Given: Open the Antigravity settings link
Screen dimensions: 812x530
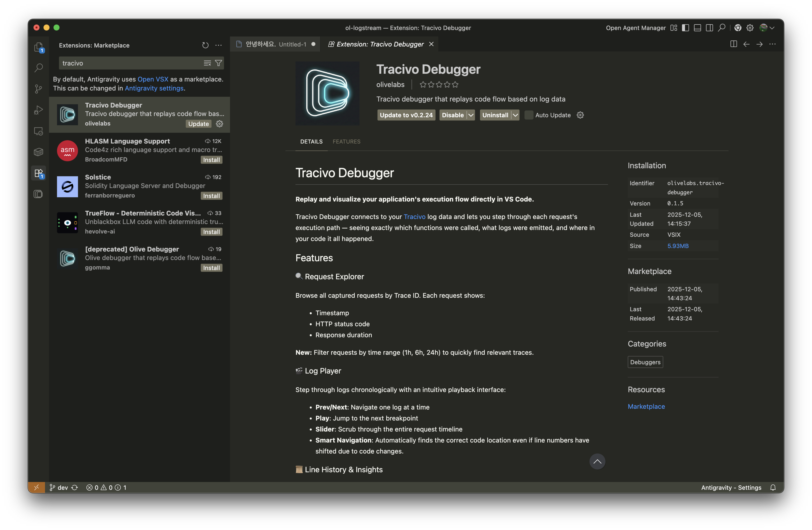Looking at the screenshot, I should point(154,88).
